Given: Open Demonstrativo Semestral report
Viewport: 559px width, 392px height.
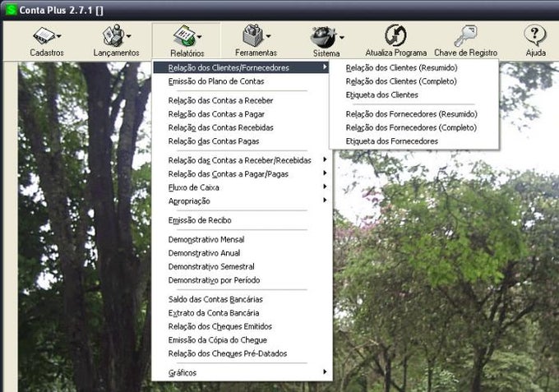Looking at the screenshot, I should coord(211,266).
